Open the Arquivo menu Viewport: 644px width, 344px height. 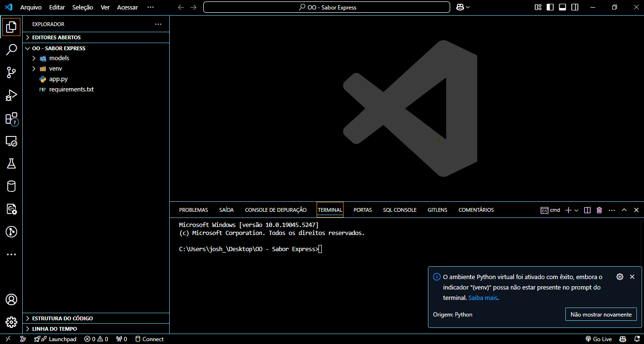tap(31, 7)
